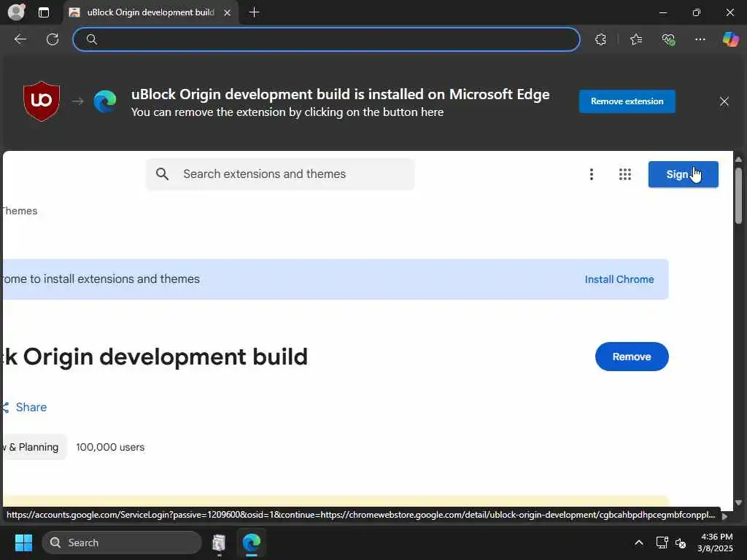Open Browser essentials heart icon

click(668, 39)
